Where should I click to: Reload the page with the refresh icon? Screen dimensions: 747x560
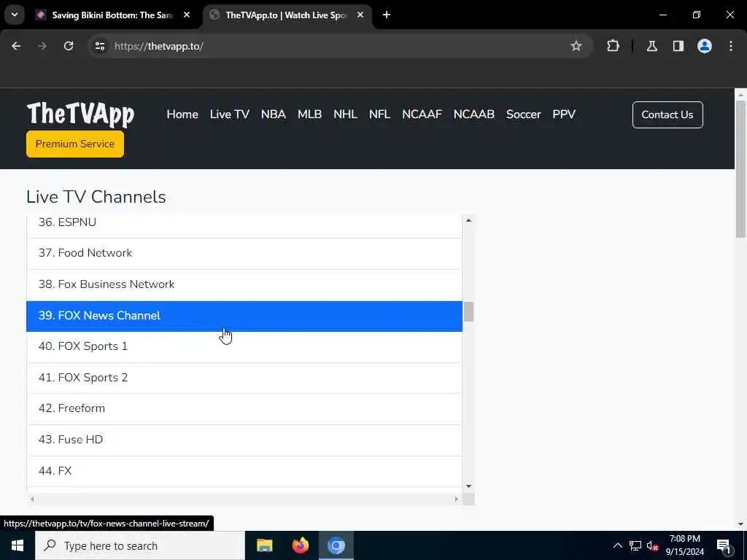coord(69,46)
